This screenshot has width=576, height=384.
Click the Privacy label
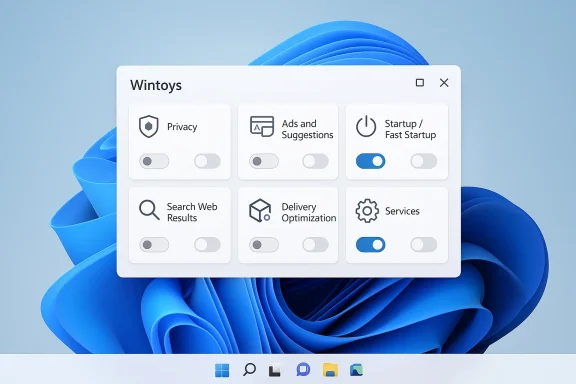point(182,127)
